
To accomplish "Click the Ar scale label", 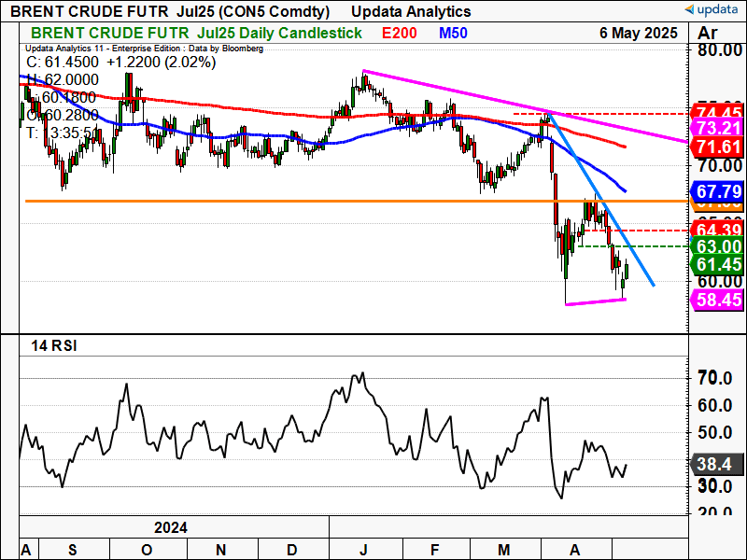I will (707, 33).
